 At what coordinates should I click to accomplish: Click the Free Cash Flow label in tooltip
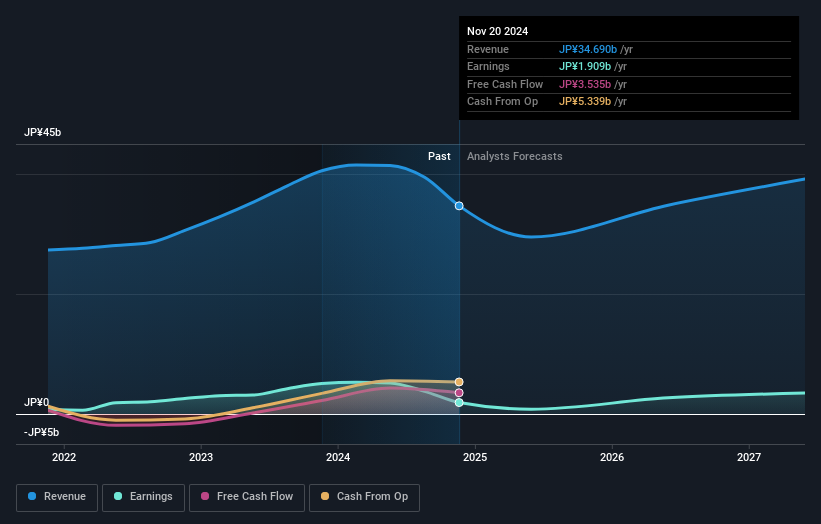pyautogui.click(x=505, y=84)
